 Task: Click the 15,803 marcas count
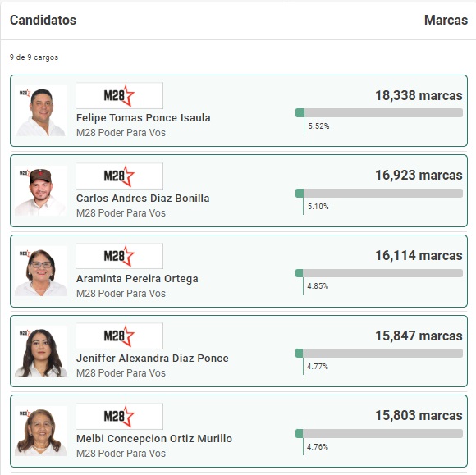pyautogui.click(x=419, y=415)
